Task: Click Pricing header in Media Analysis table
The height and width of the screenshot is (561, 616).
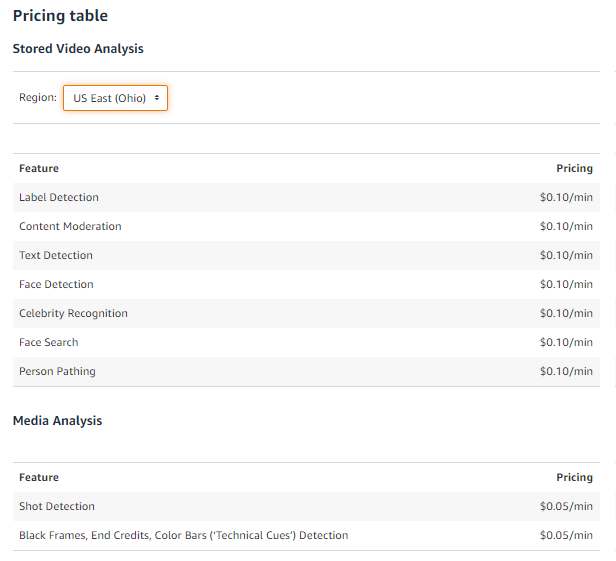Action: (574, 477)
